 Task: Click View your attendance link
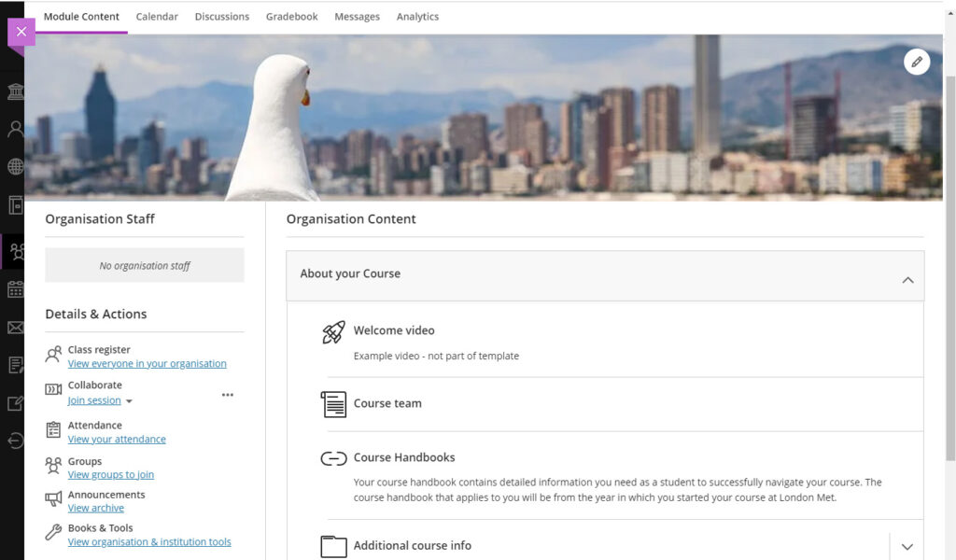click(117, 439)
